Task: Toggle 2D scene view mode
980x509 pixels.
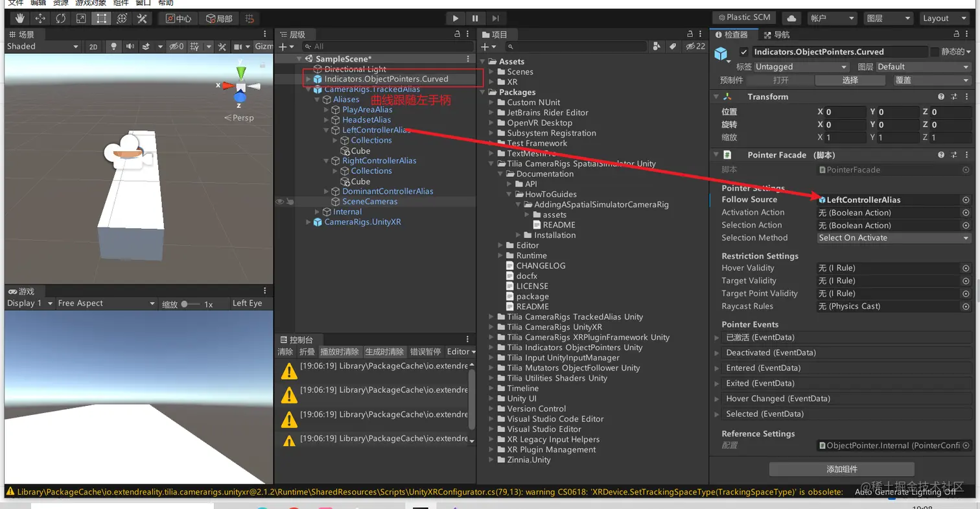Action: [x=93, y=47]
